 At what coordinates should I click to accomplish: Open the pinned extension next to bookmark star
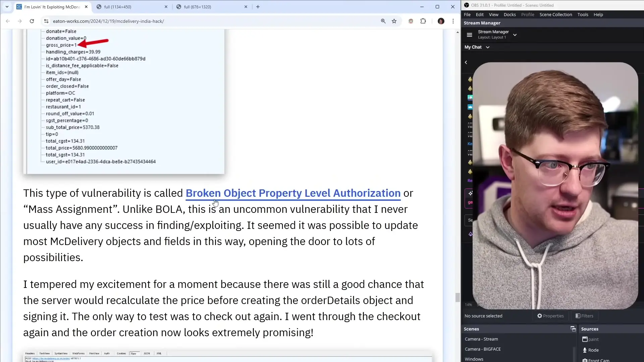[411, 21]
